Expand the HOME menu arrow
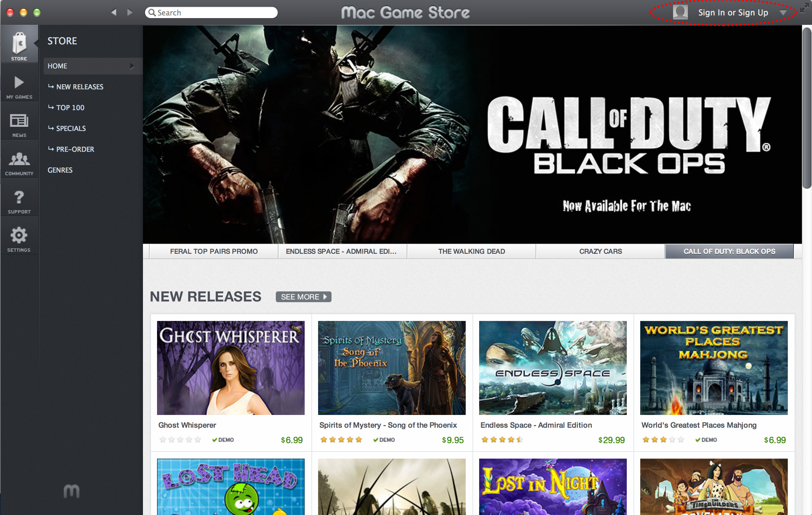Image resolution: width=812 pixels, height=515 pixels. 132,66
